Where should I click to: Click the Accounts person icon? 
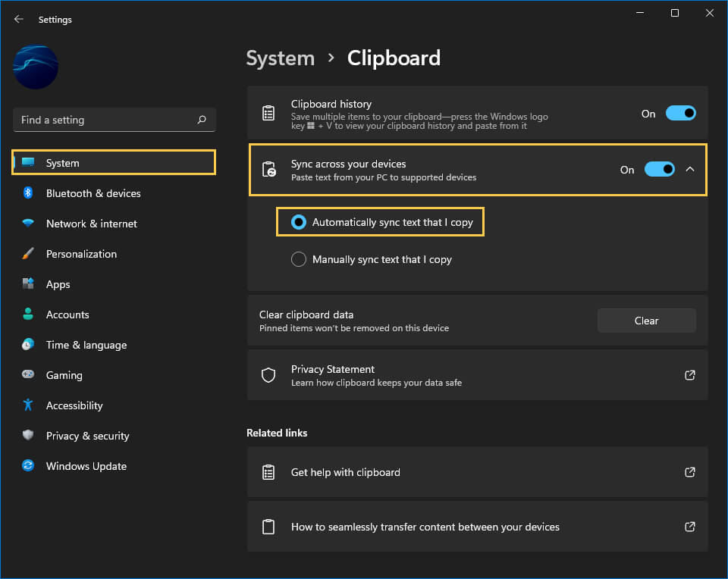[x=28, y=314]
